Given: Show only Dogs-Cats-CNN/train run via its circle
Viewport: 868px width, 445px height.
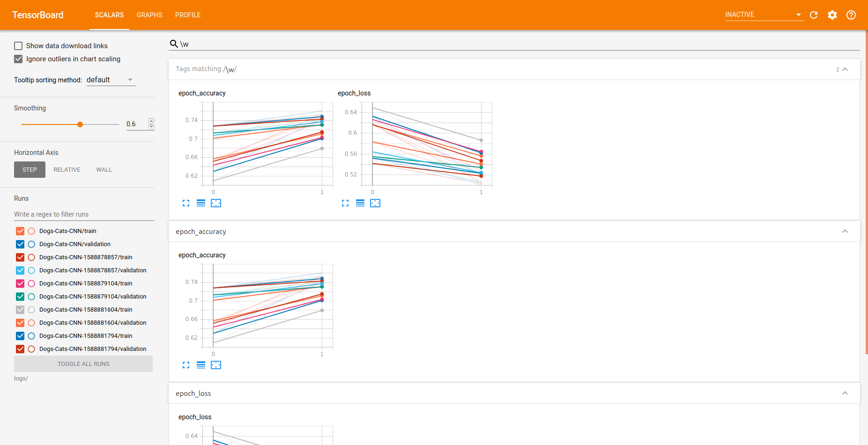Looking at the screenshot, I should pyautogui.click(x=31, y=231).
